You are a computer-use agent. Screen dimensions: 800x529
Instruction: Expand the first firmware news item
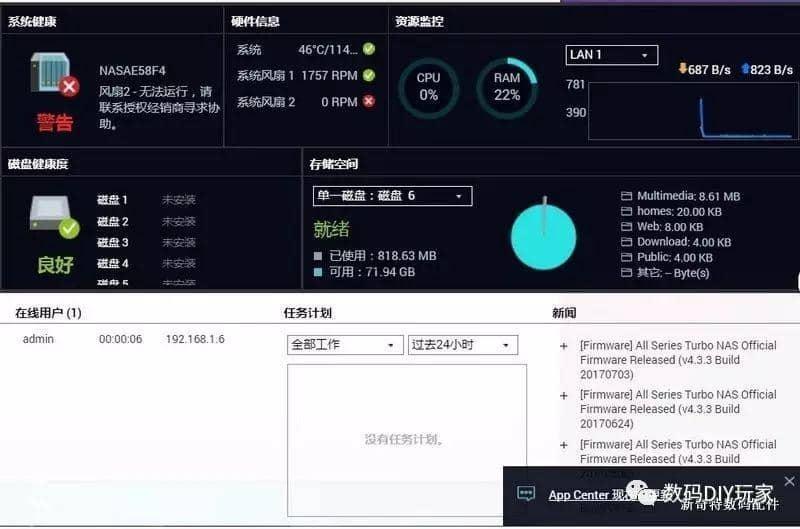564,346
